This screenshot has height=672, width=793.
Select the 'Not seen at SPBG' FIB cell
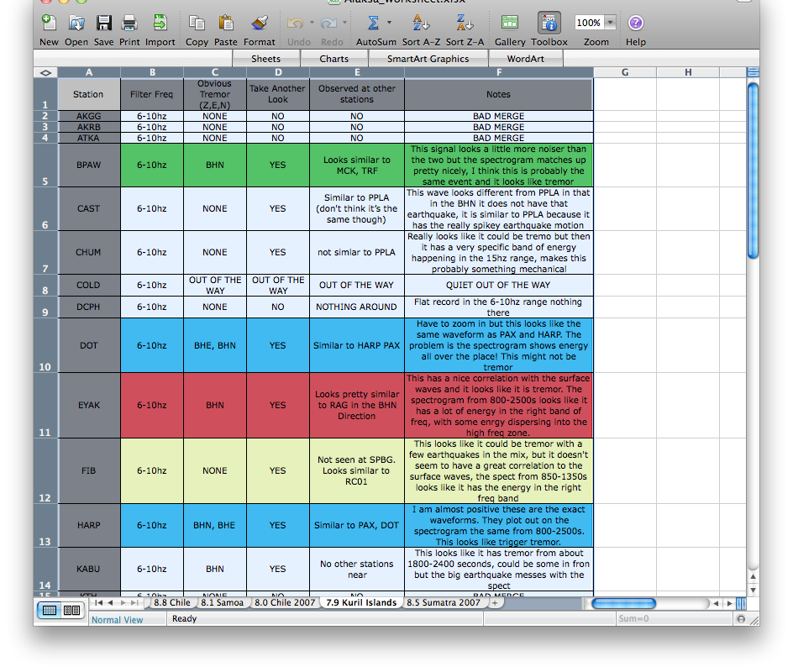356,470
